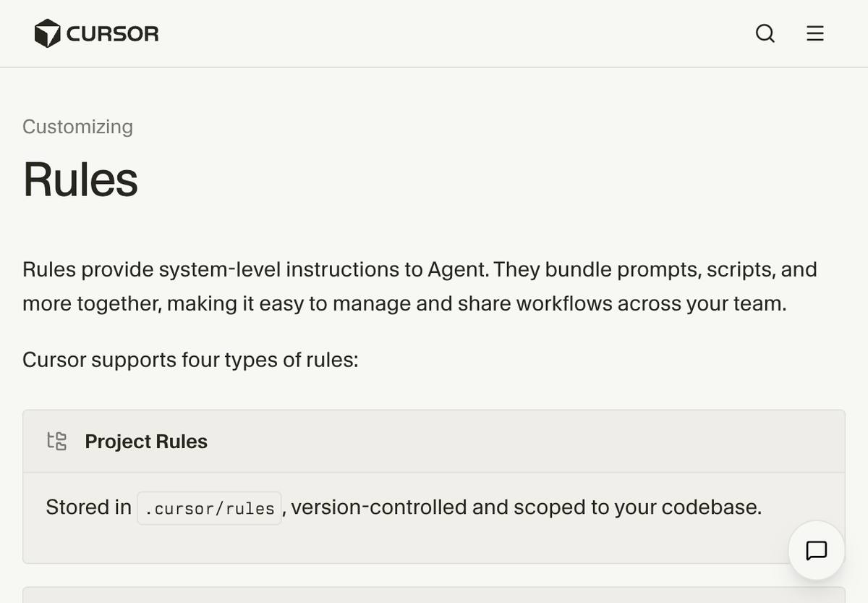Click the Project Rules title text
Viewport: 868px width, 603px height.
145,441
